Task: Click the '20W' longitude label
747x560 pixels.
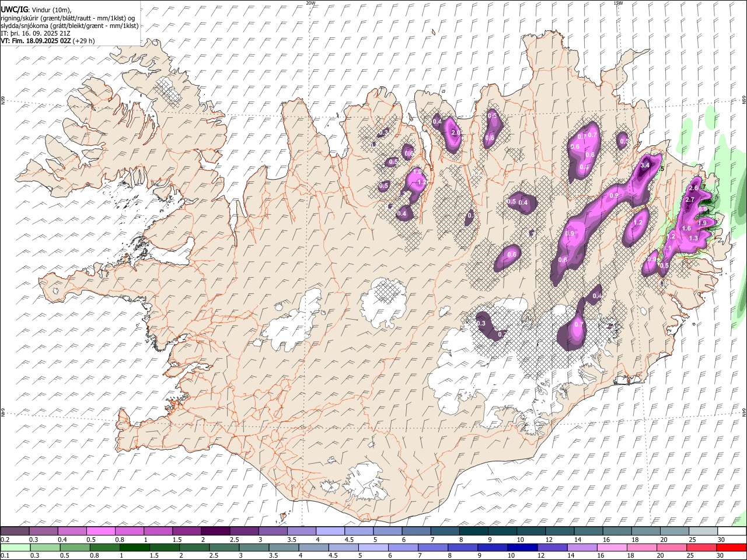Action: click(x=310, y=2)
